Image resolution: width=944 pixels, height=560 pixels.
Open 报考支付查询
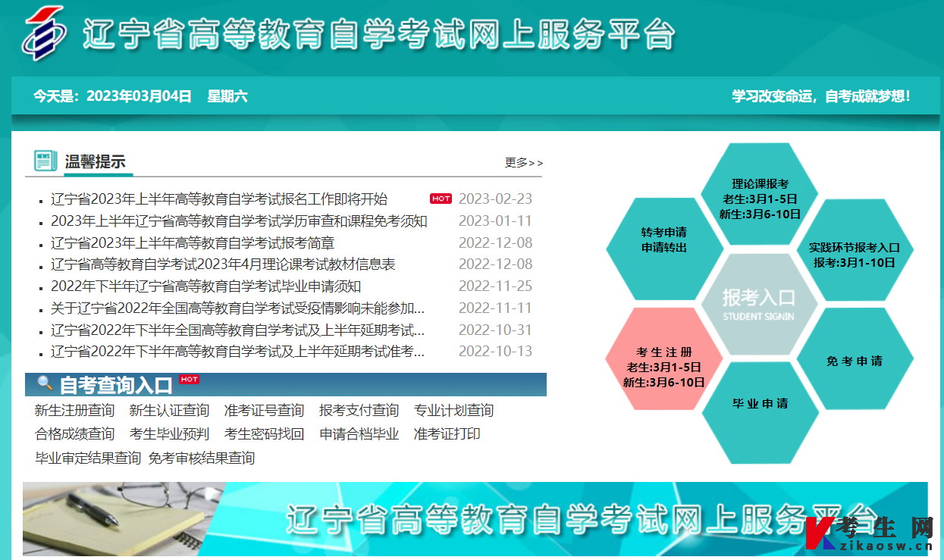359,411
